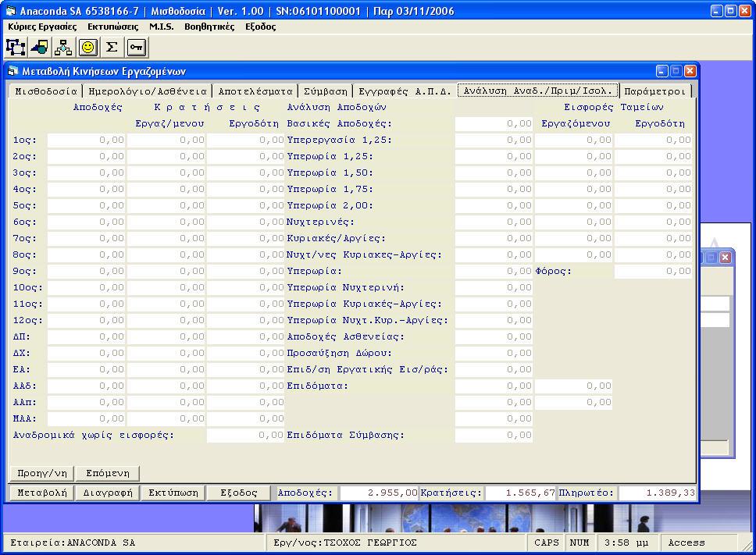Screen dimensions: 756x555
Task: Go to the Παράμετροι tab
Action: click(655, 91)
